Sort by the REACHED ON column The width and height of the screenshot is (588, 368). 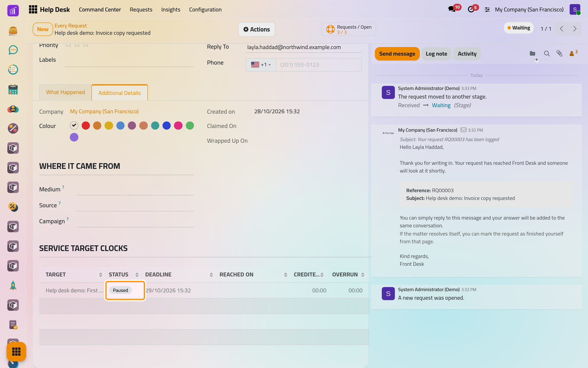(253, 274)
